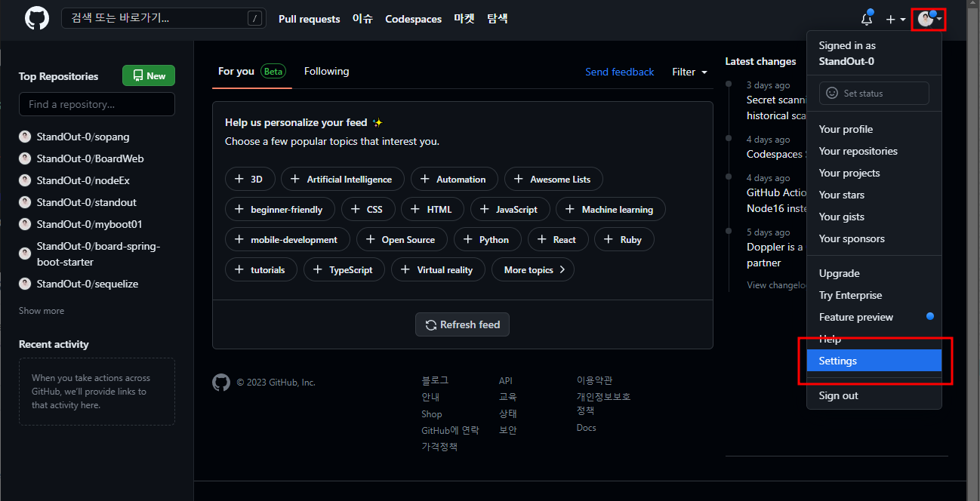Go to Codespaces in header
Viewport: 980px width, 501px height.
point(413,19)
